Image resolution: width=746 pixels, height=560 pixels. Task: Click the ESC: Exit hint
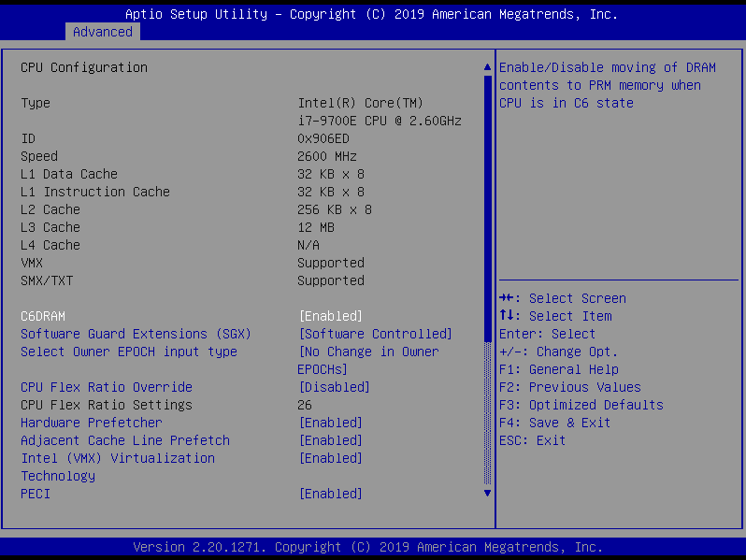click(x=532, y=440)
